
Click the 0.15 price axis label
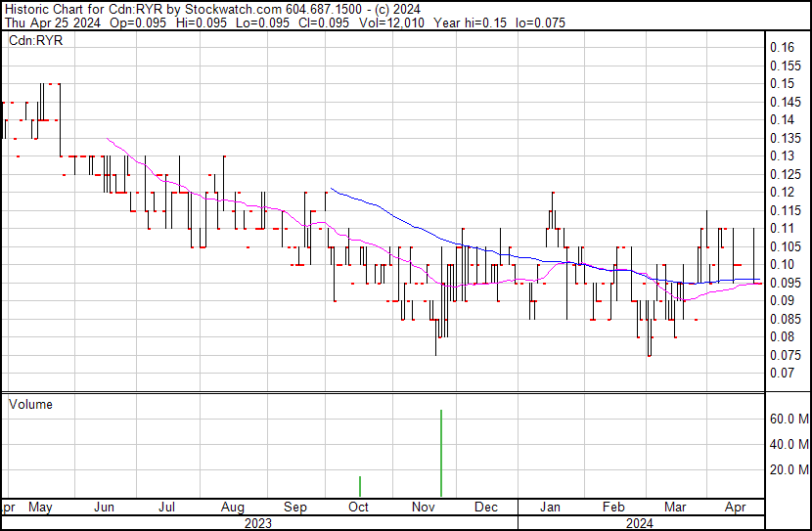coord(782,84)
